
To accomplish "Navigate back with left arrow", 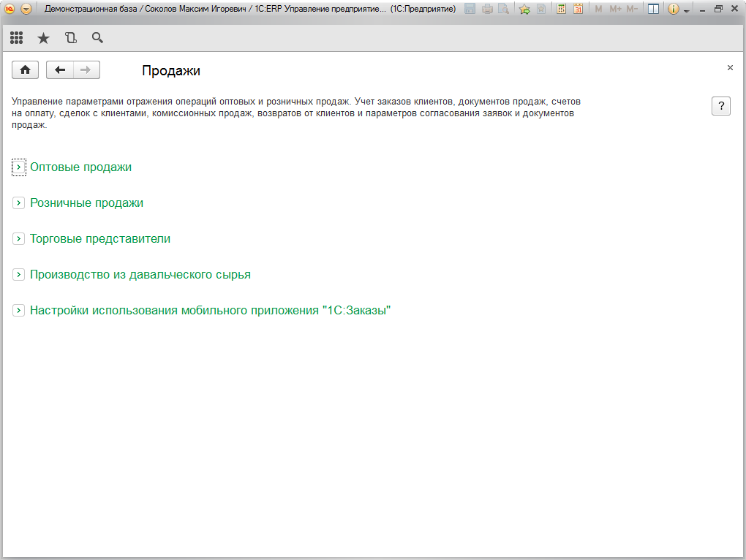I will pyautogui.click(x=60, y=70).
